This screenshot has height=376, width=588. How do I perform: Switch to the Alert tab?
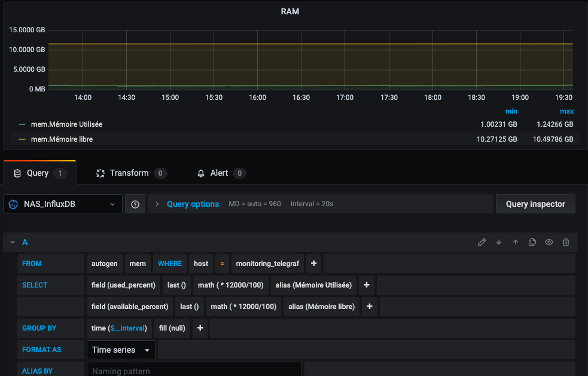click(x=219, y=173)
